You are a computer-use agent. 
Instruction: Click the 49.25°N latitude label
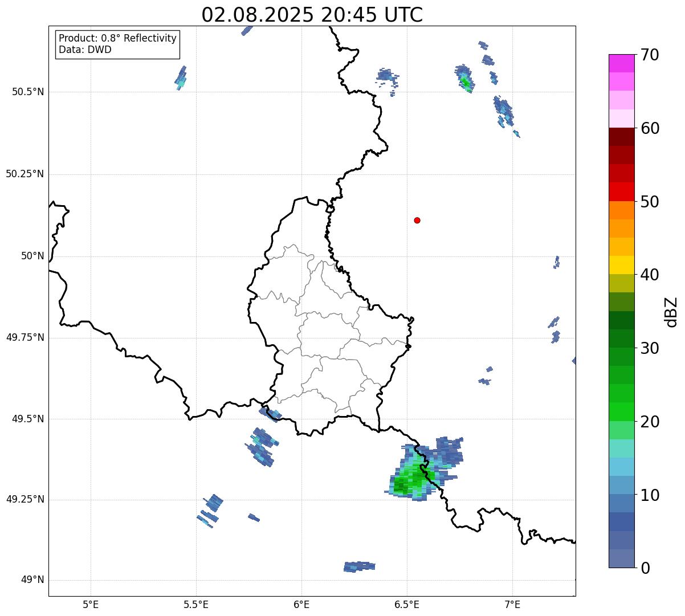tap(25, 500)
